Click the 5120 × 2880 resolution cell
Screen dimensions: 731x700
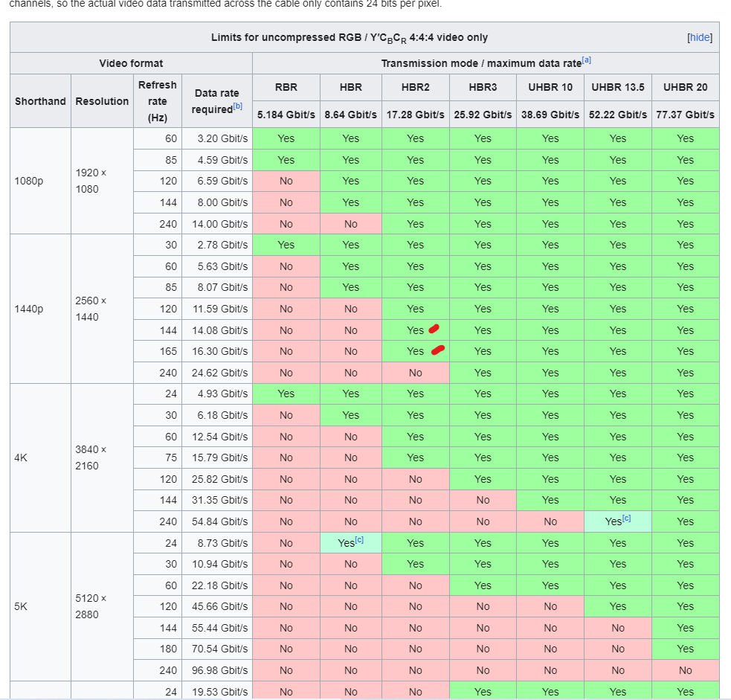point(102,606)
